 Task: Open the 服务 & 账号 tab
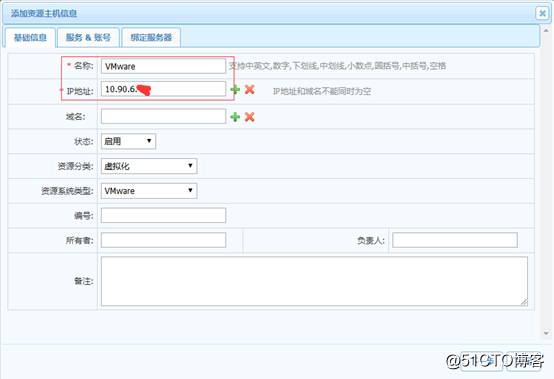[x=88, y=37]
